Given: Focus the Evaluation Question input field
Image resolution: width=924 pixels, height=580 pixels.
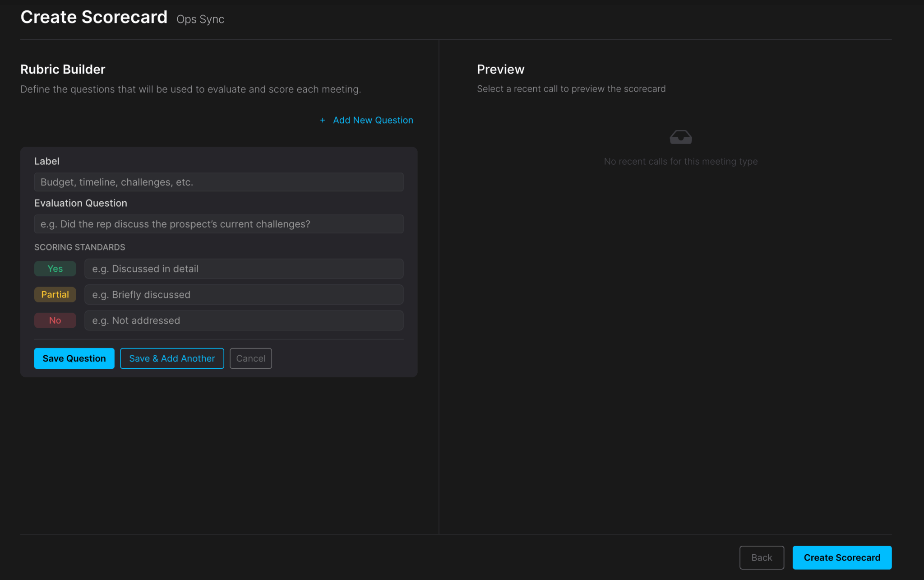Looking at the screenshot, I should [x=218, y=224].
